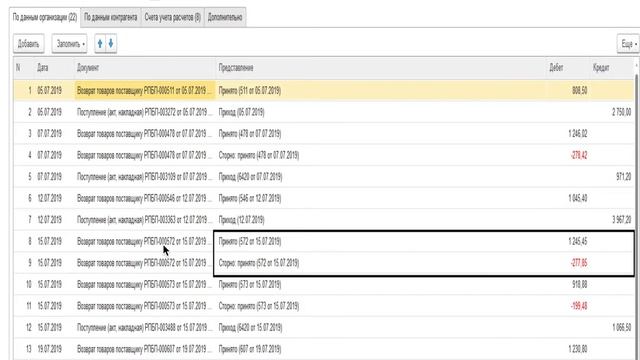
Task: Click the cell Принято (511 от 05.07.2019)
Action: pyautogui.click(x=250, y=91)
